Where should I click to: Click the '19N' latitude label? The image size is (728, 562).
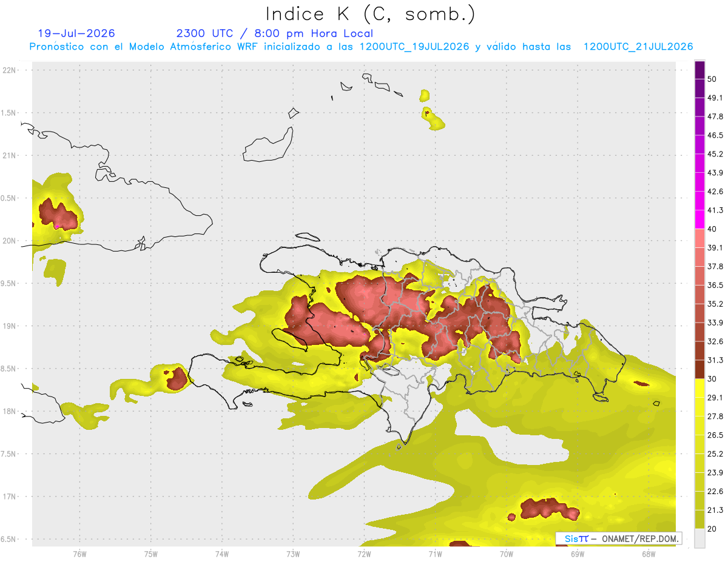[x=9, y=326]
